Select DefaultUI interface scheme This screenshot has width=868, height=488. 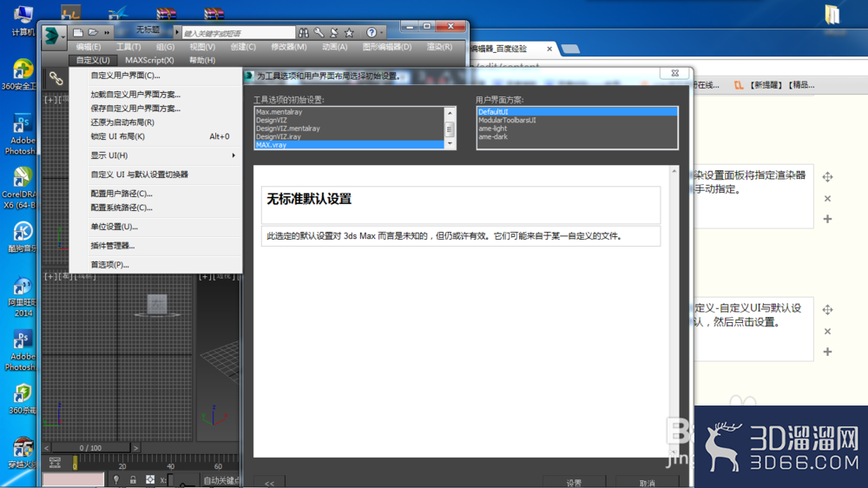[577, 112]
